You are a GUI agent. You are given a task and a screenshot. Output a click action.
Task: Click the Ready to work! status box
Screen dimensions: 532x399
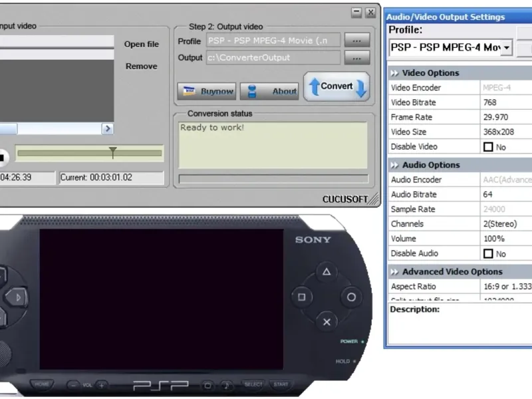[273, 145]
